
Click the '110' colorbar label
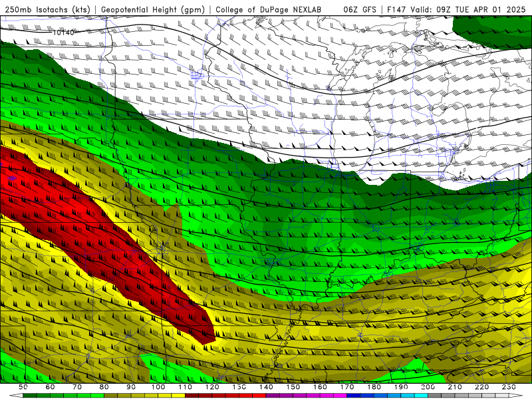186,387
